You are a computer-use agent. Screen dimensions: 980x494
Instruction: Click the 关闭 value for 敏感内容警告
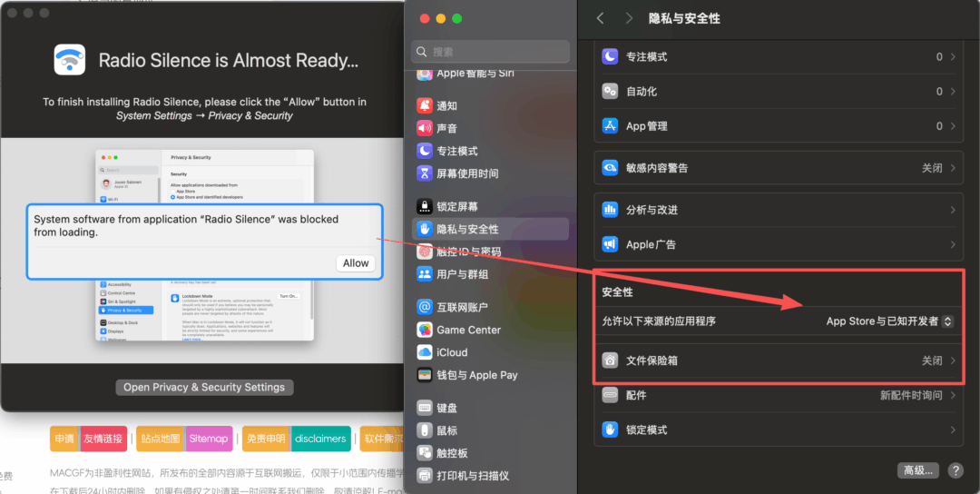[x=932, y=168]
